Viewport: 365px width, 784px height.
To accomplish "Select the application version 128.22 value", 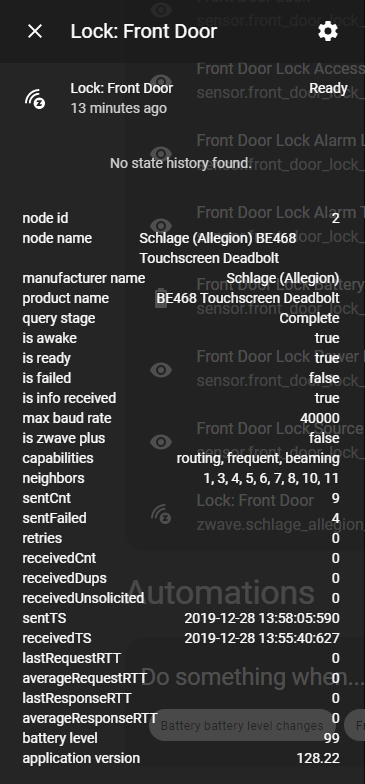I will click(318, 758).
